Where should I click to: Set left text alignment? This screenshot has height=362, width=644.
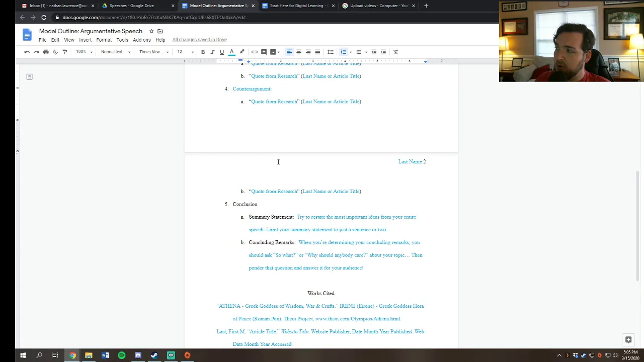pos(289,52)
